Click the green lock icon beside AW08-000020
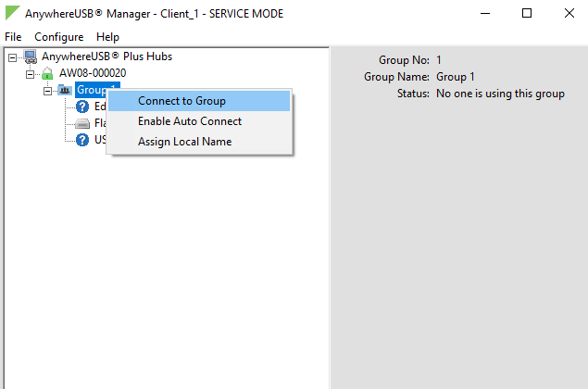 (47, 73)
